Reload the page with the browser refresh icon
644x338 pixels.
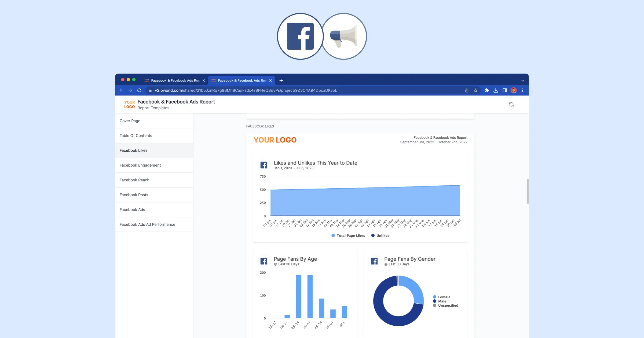pyautogui.click(x=139, y=90)
